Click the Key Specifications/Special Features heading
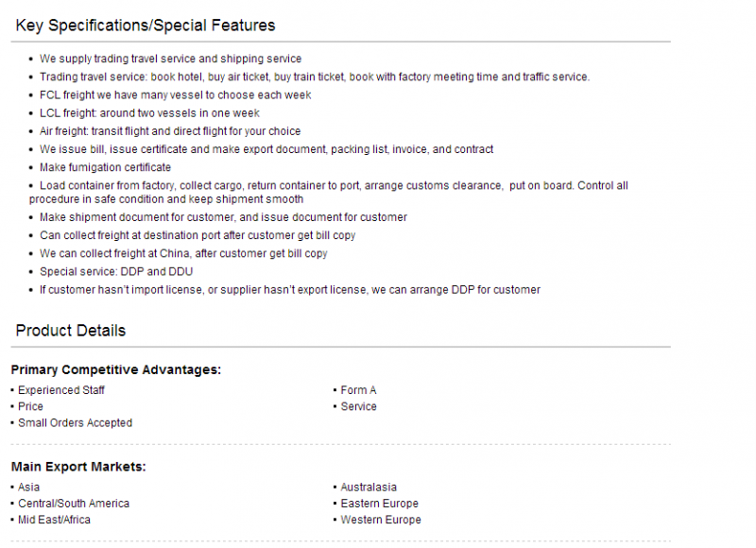 click(x=146, y=26)
